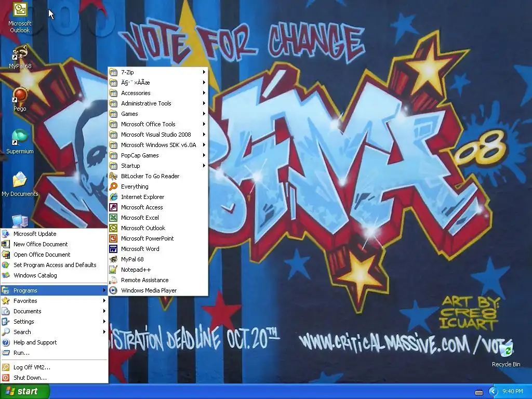Screen dimensions: 532x399
Task: Open Set Program Access and Defaults
Action: [54, 265]
